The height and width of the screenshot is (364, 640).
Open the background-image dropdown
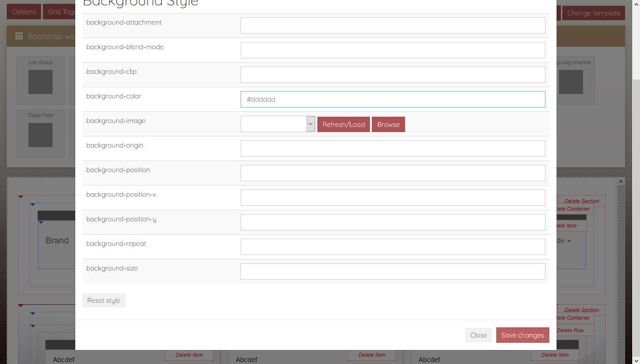pos(278,124)
